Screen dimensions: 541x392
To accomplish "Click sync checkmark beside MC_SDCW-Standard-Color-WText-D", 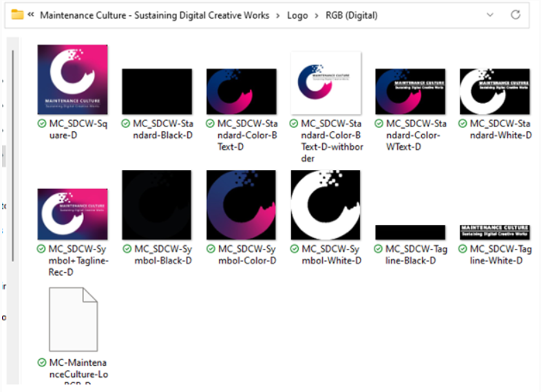I will pos(379,123).
